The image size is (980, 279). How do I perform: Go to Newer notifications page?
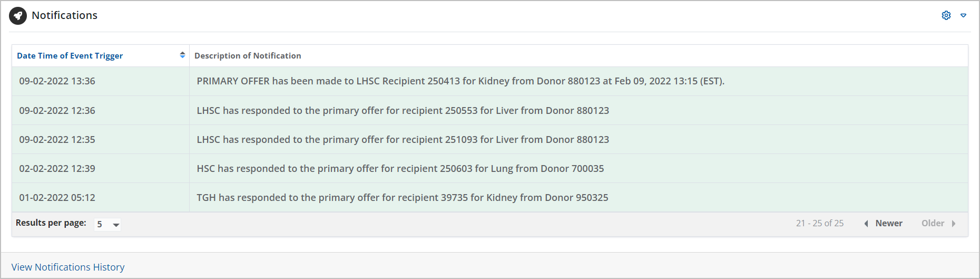pos(888,224)
